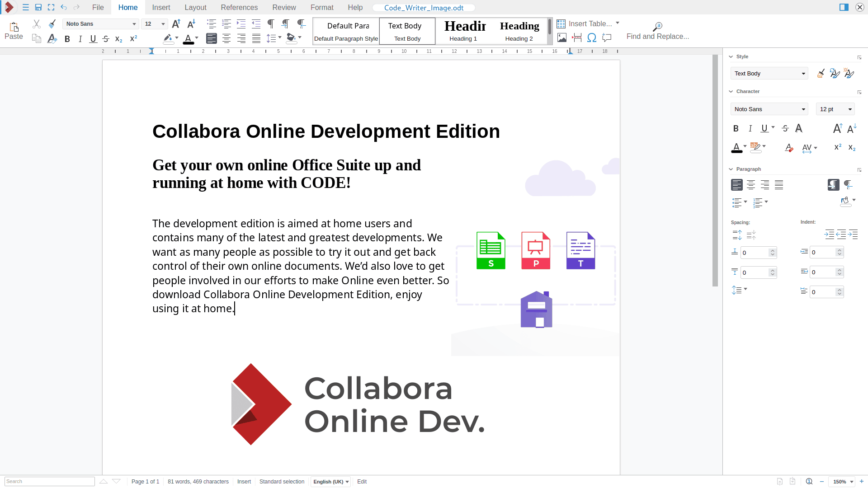This screenshot has height=488, width=868.
Task: Click Standard selection in status bar
Action: 282,482
